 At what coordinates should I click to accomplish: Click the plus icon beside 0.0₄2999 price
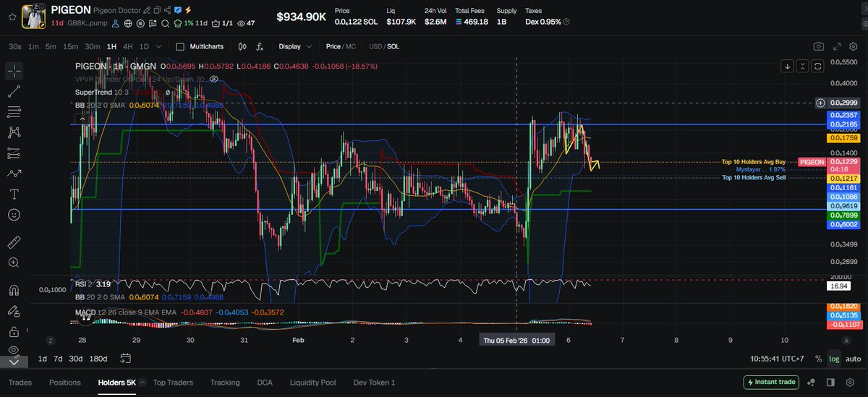[x=820, y=103]
